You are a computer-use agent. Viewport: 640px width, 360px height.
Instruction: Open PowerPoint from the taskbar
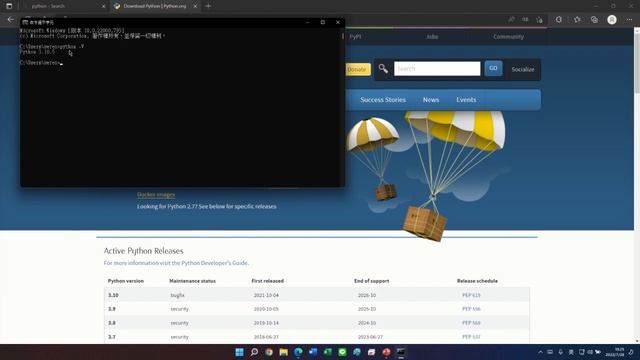point(386,352)
